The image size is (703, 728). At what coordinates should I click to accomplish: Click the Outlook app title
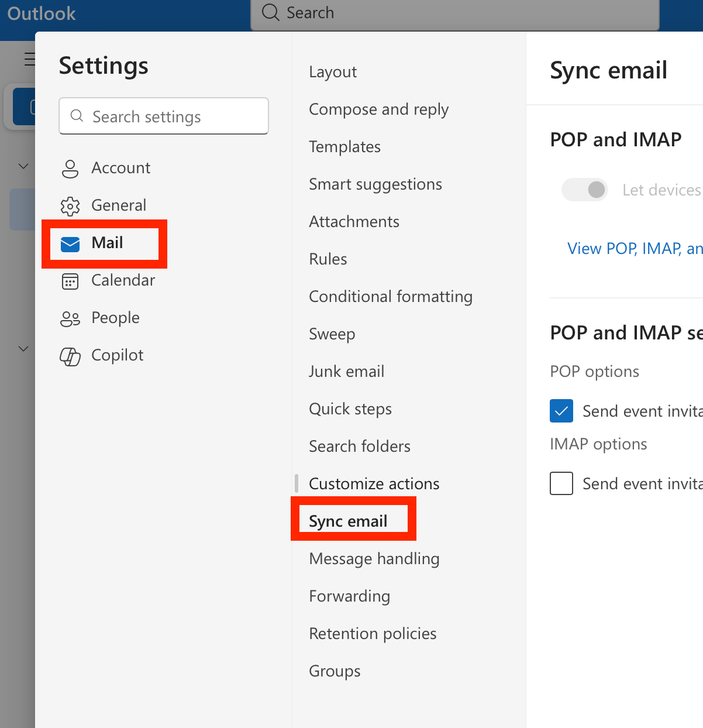click(42, 13)
